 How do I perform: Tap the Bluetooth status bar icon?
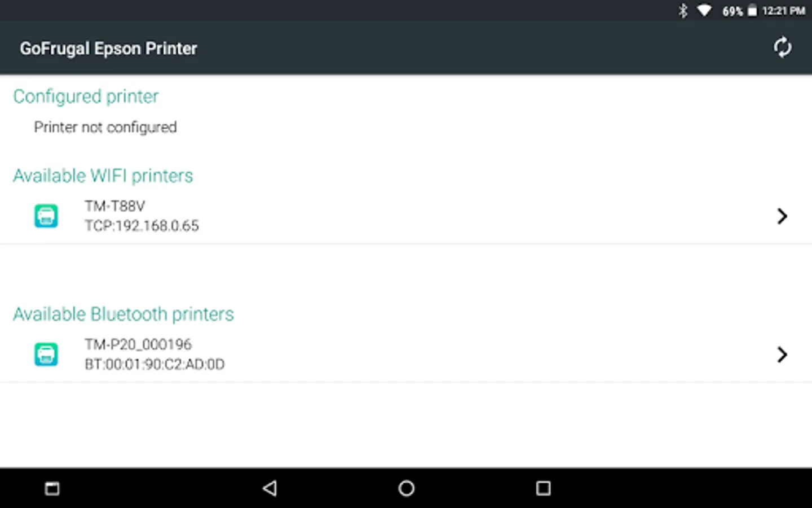pos(683,11)
